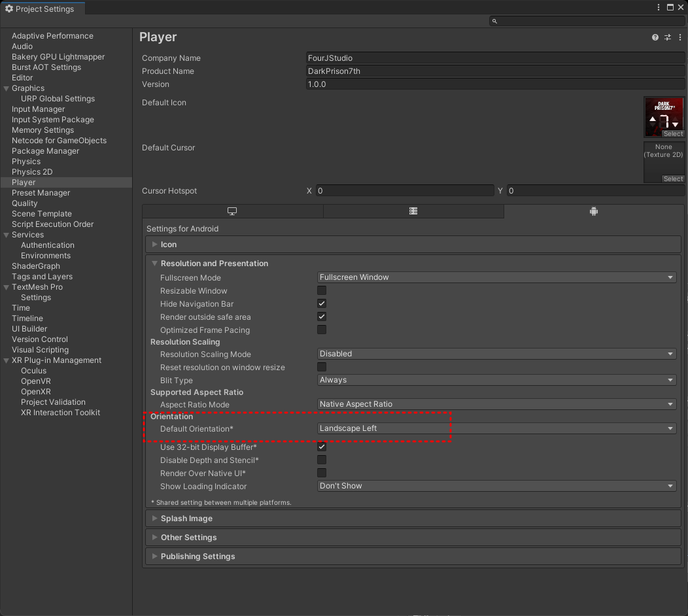Viewport: 688px width, 616px height.
Task: Enable Optimized Frame Pacing
Action: pyautogui.click(x=322, y=330)
